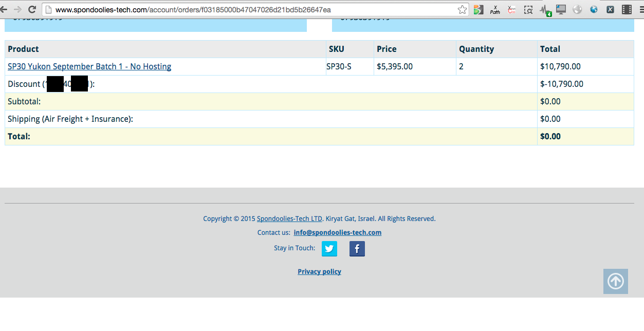Bookmark this page with the star icon
Viewport: 644px width, 331px height.
pyautogui.click(x=462, y=9)
